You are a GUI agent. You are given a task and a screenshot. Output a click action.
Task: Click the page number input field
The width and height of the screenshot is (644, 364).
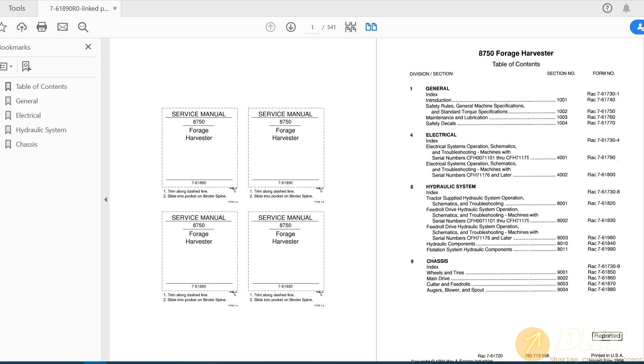click(x=312, y=27)
